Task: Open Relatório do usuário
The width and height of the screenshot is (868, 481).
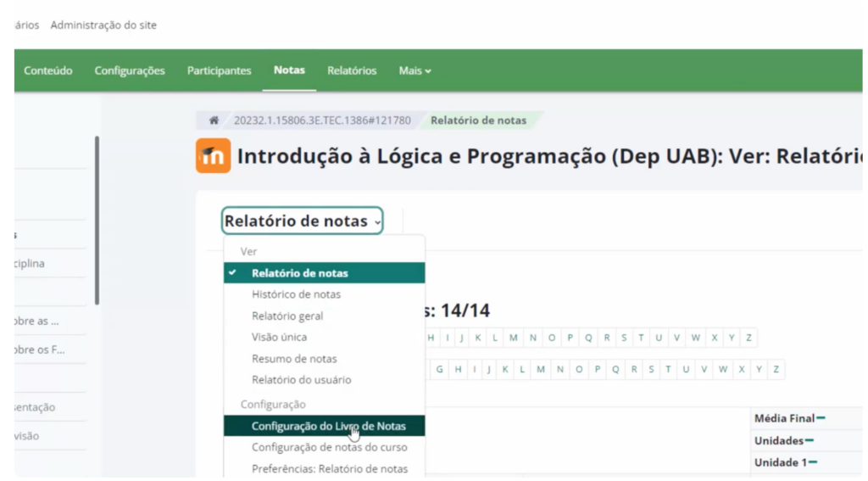Action: pos(301,380)
